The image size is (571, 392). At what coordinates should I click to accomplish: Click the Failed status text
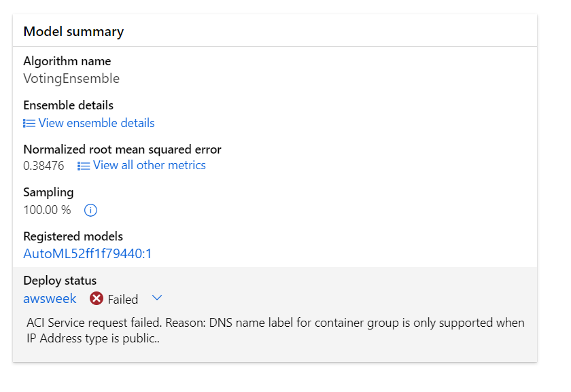tap(123, 300)
